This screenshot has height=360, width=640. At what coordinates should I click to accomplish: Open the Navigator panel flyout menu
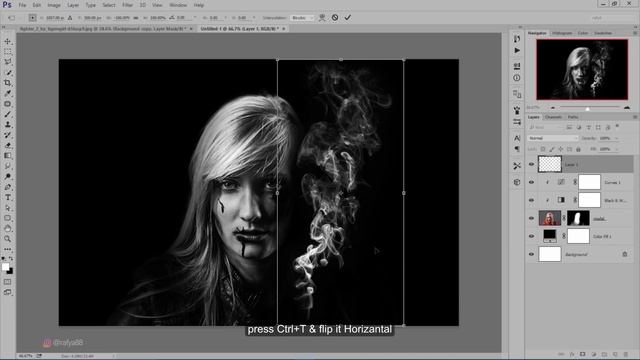click(x=635, y=33)
